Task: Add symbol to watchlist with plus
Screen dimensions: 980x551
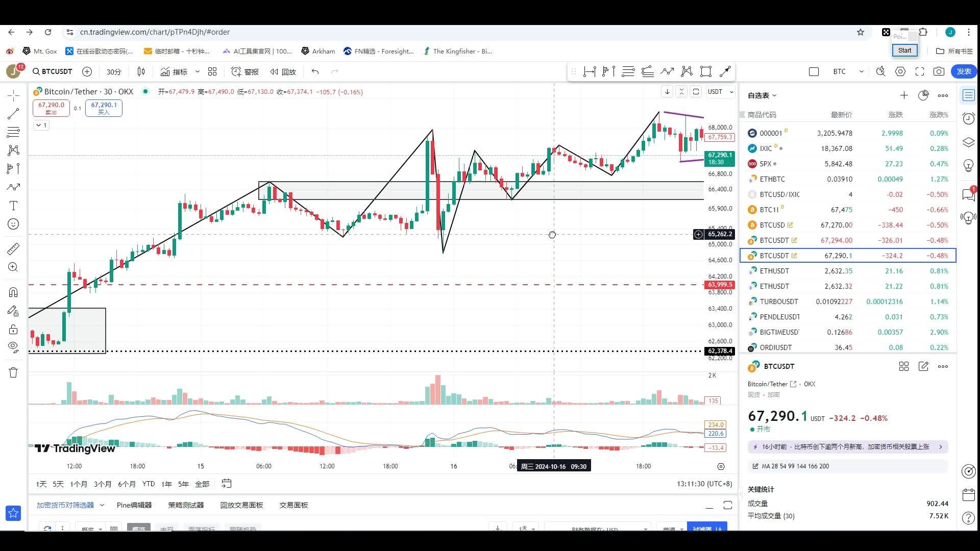Action: click(904, 95)
